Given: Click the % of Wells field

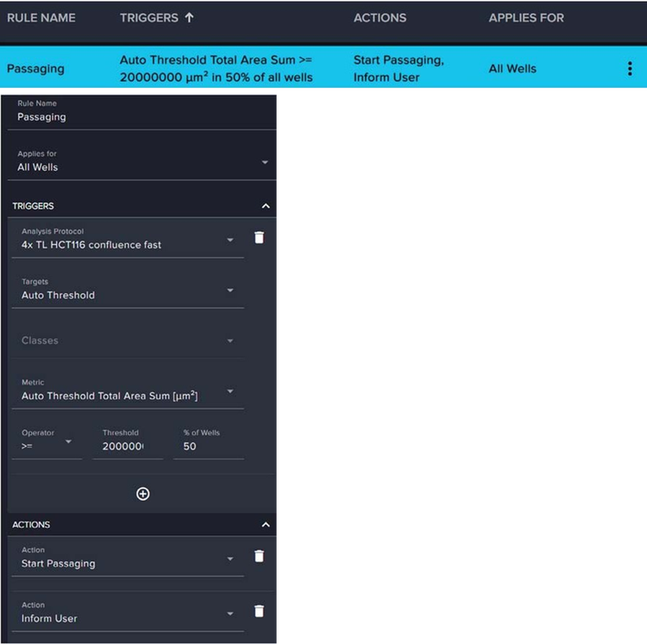Looking at the screenshot, I should [207, 447].
